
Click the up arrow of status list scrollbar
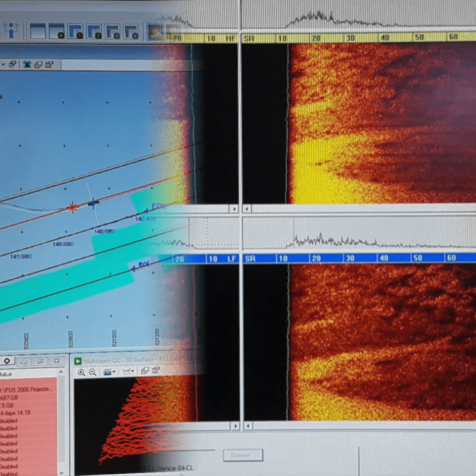tap(61, 372)
